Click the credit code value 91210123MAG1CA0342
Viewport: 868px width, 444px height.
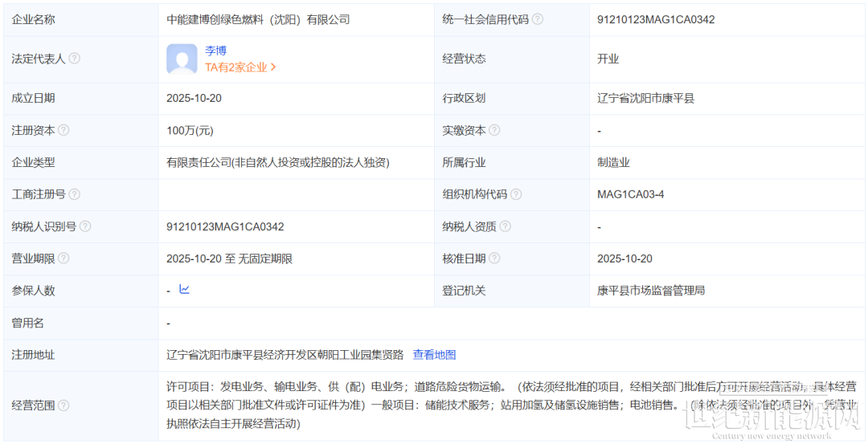tap(656, 19)
